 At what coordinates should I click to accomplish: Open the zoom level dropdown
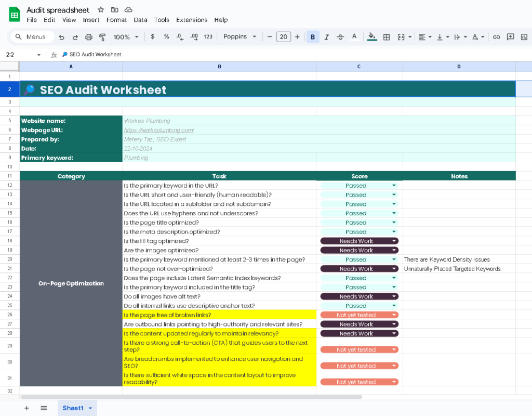pyautogui.click(x=126, y=37)
